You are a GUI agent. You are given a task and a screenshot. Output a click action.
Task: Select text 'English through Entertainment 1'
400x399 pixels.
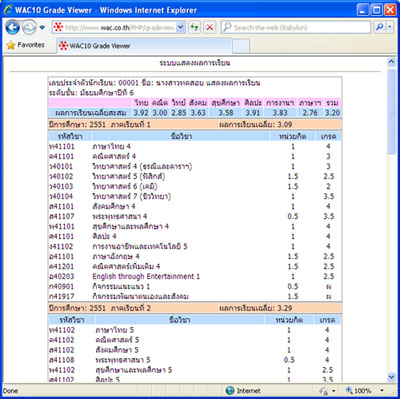pyautogui.click(x=146, y=276)
